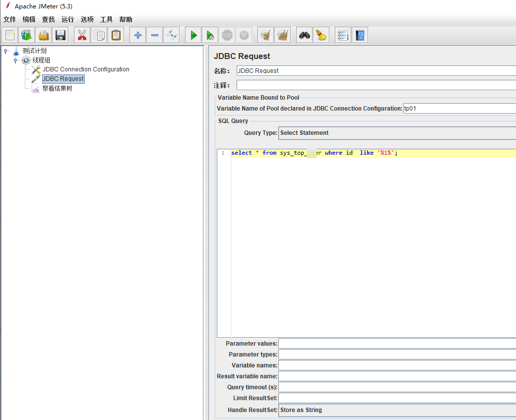The height and width of the screenshot is (420, 516).
Task: Click the results tree chart icon
Action: pyautogui.click(x=36, y=88)
